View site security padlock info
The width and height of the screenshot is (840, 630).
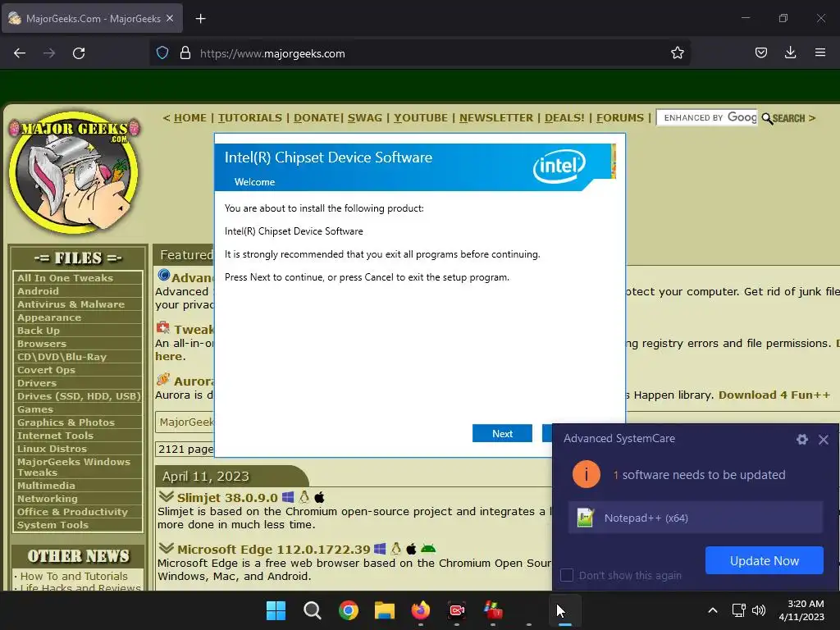coord(185,53)
